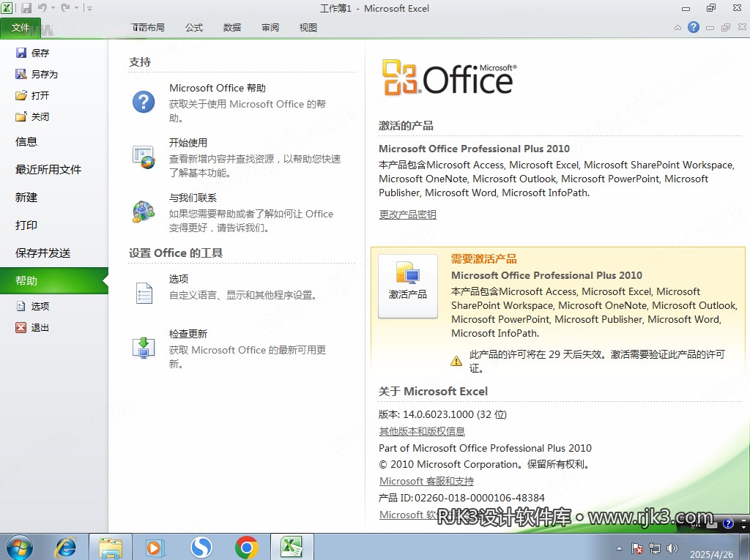Choose 另存为 in the backstage menu
This screenshot has height=560, width=750.
(x=37, y=74)
